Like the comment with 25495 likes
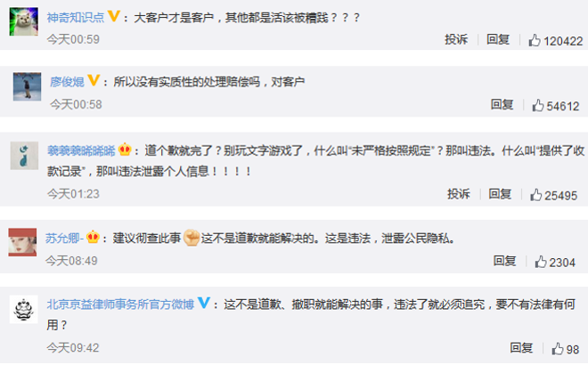 click(535, 195)
